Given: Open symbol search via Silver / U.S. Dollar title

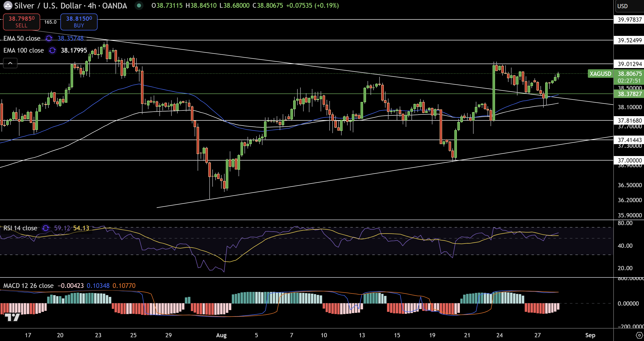Looking at the screenshot, I should tap(48, 5).
